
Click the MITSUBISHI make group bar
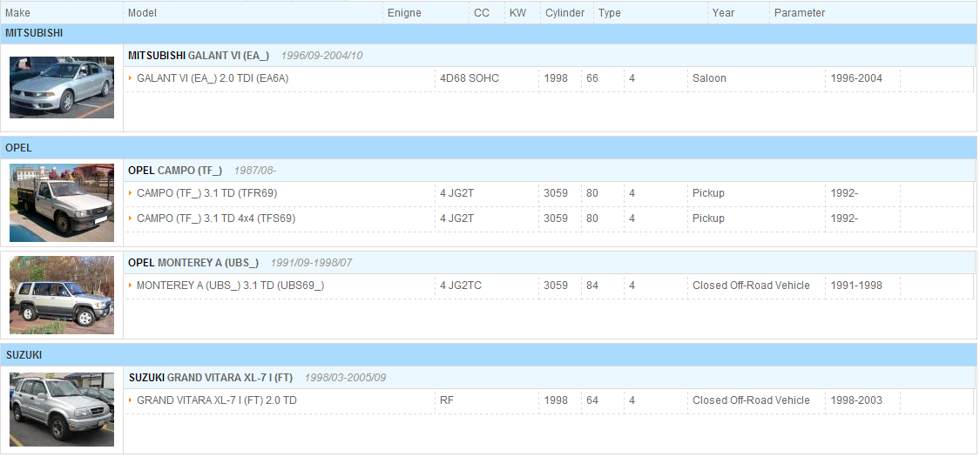[x=488, y=34]
